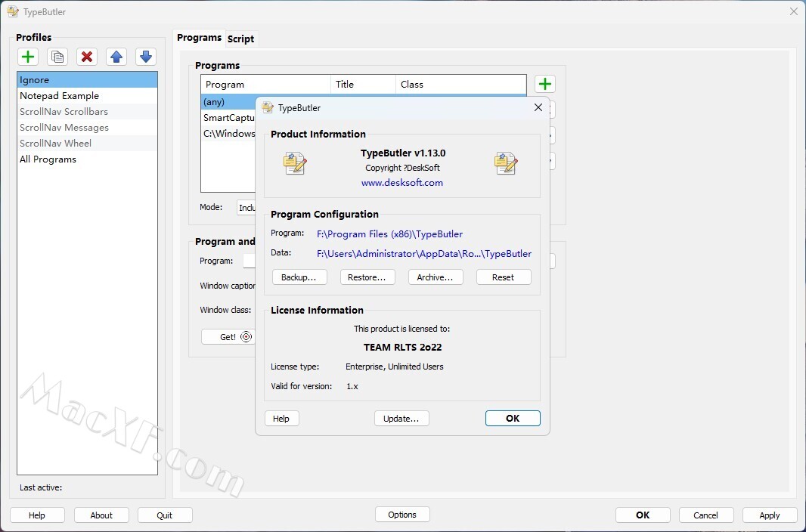Close the TypeButler about dialog

[x=538, y=107]
